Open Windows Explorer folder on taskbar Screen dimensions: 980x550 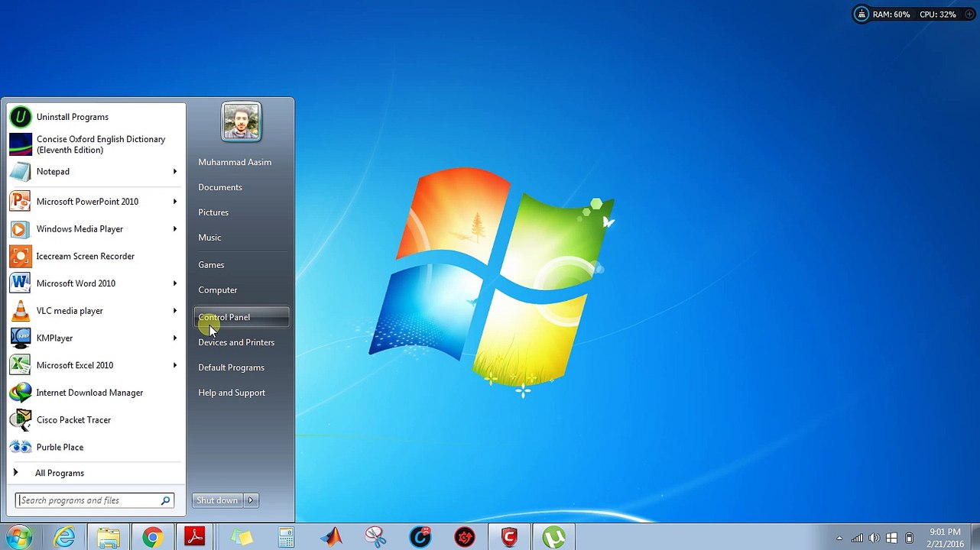point(109,538)
